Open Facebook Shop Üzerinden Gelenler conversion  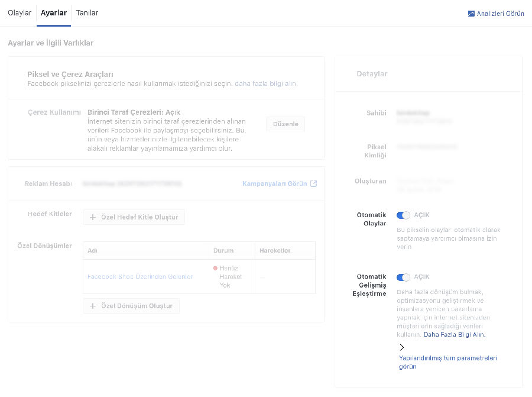tap(140, 276)
